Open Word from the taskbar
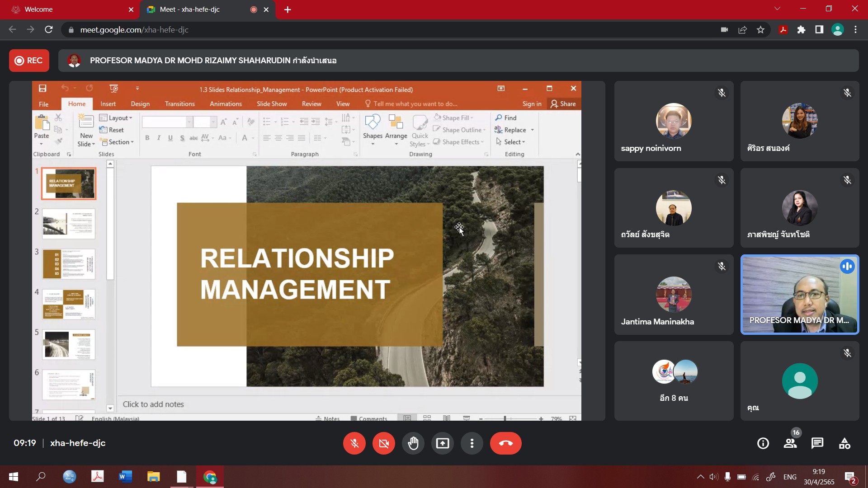The image size is (868, 488). pyautogui.click(x=125, y=477)
